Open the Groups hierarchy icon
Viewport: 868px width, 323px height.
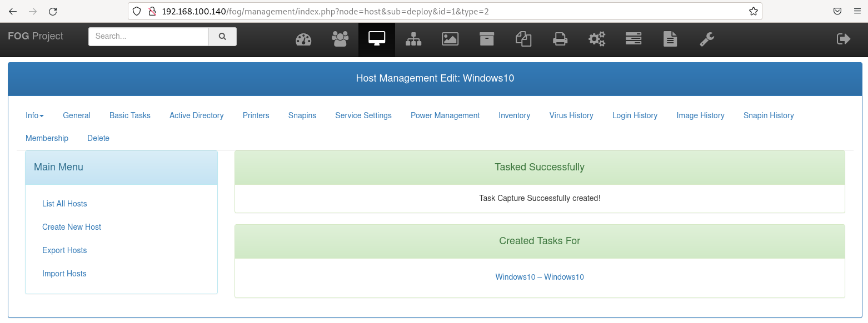click(413, 39)
